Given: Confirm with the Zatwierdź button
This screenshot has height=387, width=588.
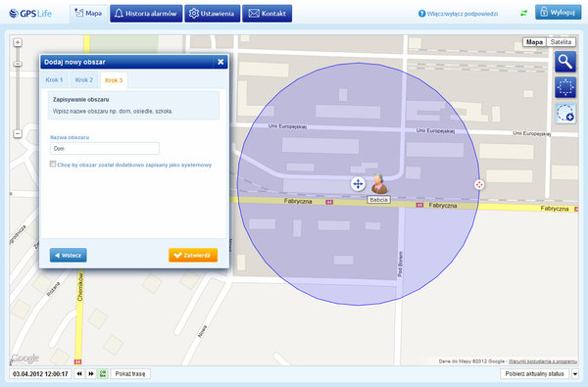Looking at the screenshot, I should (x=193, y=255).
